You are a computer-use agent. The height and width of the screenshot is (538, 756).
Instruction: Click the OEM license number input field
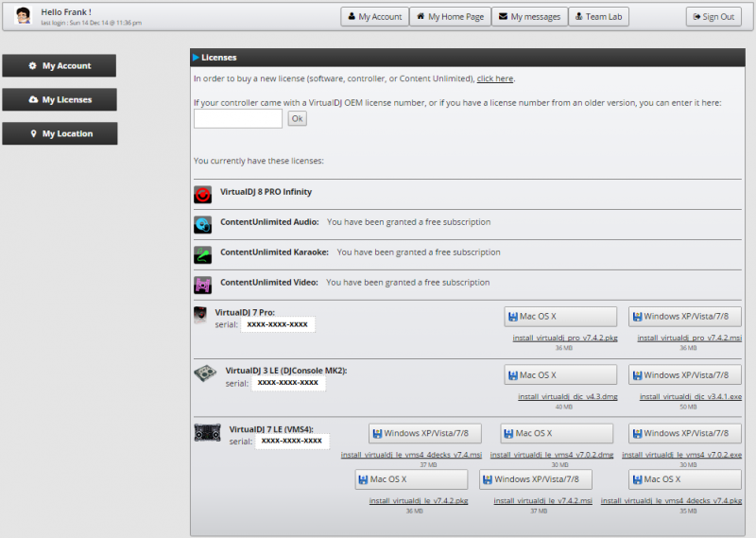[238, 119]
